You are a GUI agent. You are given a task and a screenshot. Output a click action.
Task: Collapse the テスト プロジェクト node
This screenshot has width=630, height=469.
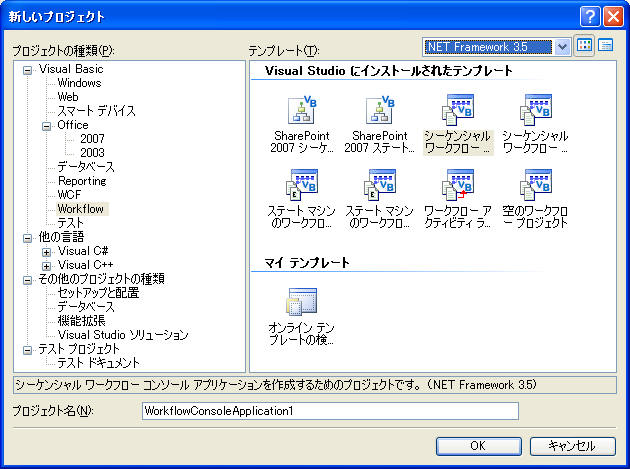(27, 350)
